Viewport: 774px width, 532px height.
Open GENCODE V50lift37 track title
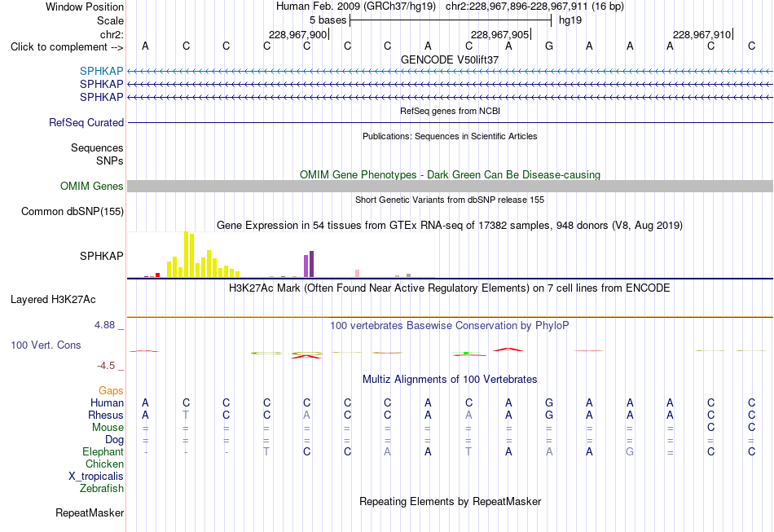[x=450, y=59]
